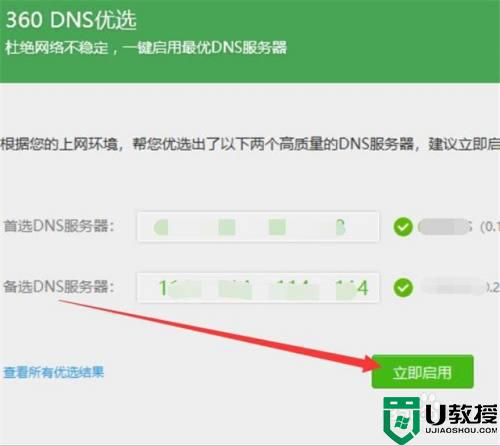Click the 首选DNS服务器 label
Screen dimensions: 500x446
click(x=59, y=226)
